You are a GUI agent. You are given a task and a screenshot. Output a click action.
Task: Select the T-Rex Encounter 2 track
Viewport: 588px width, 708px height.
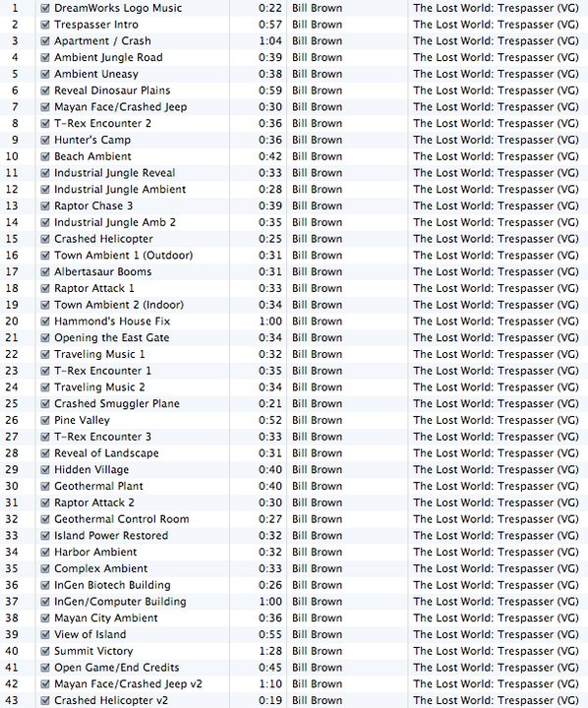(x=294, y=123)
